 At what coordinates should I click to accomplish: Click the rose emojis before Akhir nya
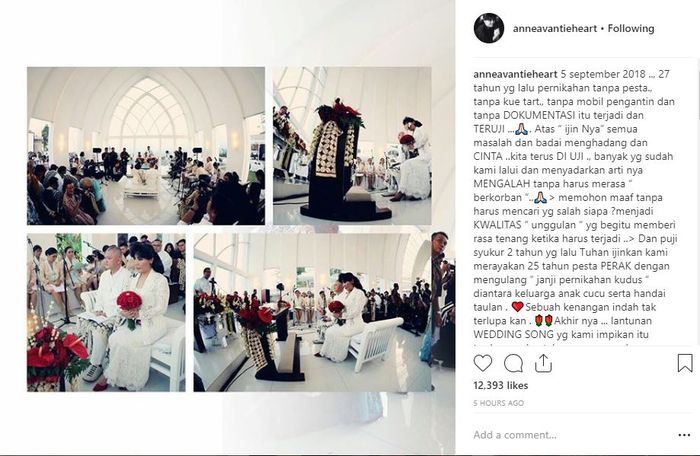544,321
